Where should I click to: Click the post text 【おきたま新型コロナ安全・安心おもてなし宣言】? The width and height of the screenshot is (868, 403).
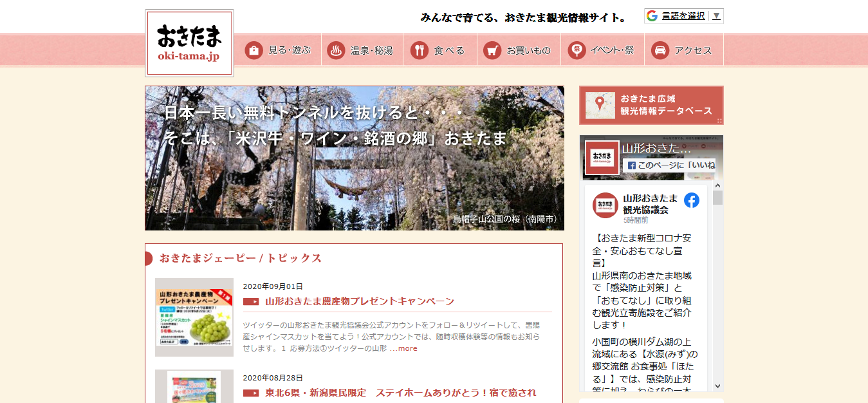click(642, 250)
